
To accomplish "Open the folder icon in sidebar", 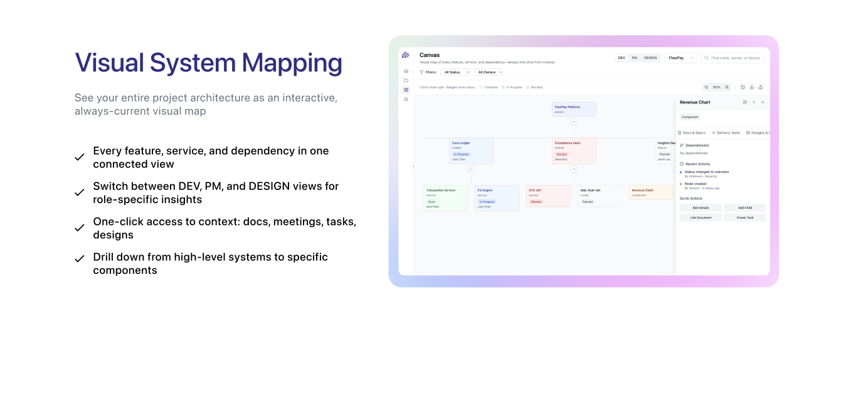I will pyautogui.click(x=406, y=80).
